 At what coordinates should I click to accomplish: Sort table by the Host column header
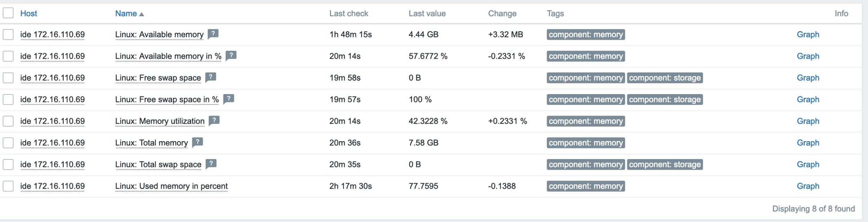29,13
